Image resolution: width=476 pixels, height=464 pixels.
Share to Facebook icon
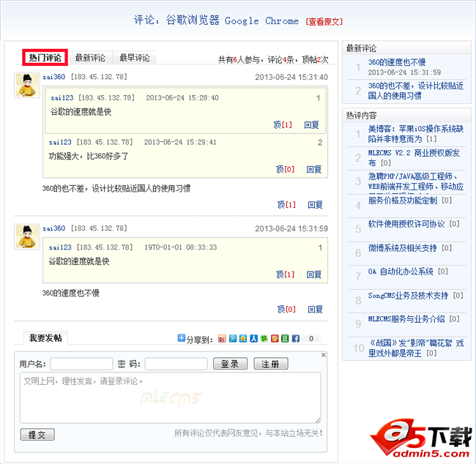pyautogui.click(x=296, y=339)
